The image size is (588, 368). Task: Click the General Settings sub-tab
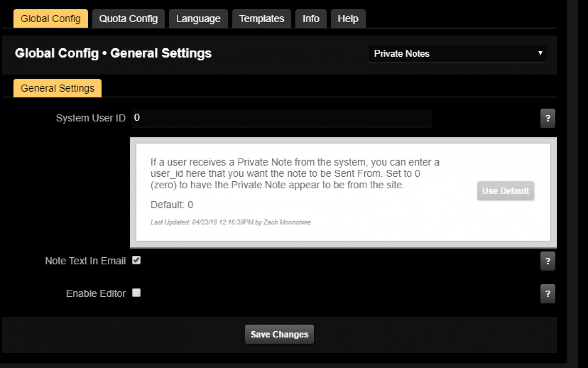pyautogui.click(x=57, y=88)
